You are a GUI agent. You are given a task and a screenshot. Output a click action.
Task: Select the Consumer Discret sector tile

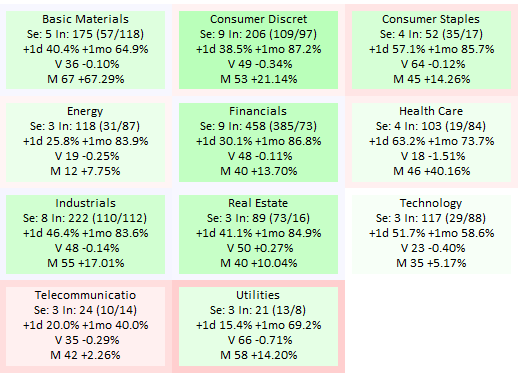pos(258,50)
